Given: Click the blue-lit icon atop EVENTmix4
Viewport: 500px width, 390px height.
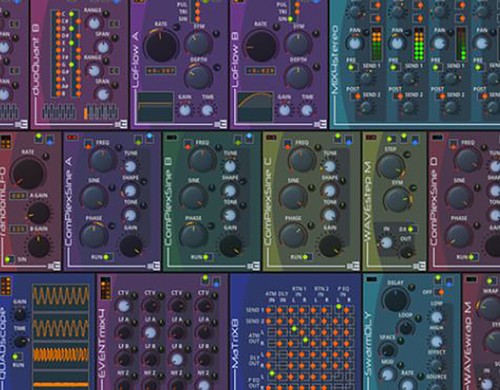Looking at the screenshot, I should [x=216, y=282].
